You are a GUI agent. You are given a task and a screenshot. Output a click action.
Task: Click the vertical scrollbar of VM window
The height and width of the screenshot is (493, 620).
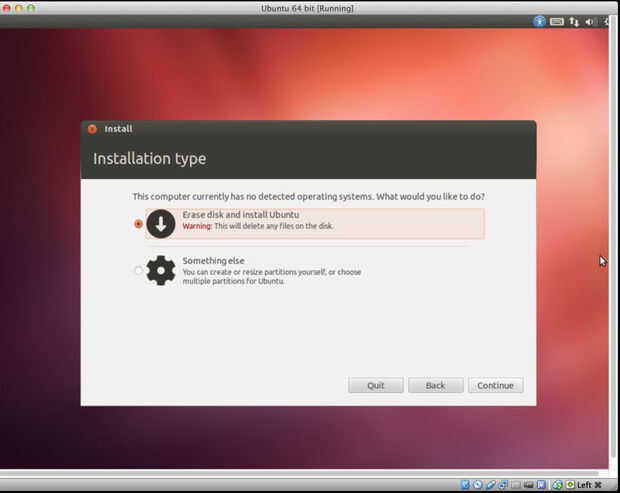(615, 237)
